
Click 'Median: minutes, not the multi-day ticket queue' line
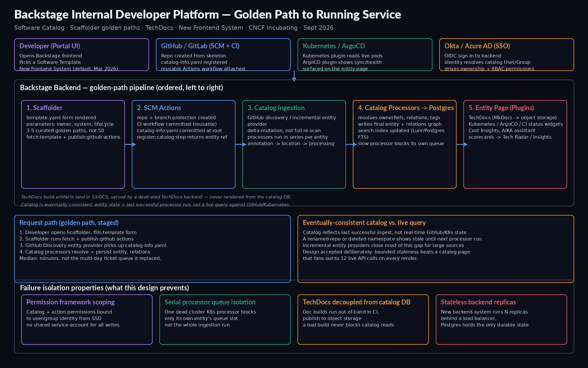[90, 258]
